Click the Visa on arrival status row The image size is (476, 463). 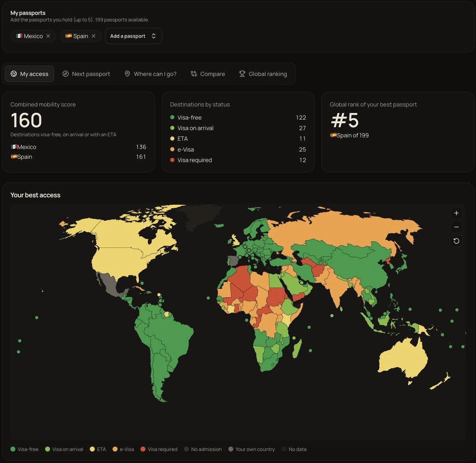tap(238, 128)
